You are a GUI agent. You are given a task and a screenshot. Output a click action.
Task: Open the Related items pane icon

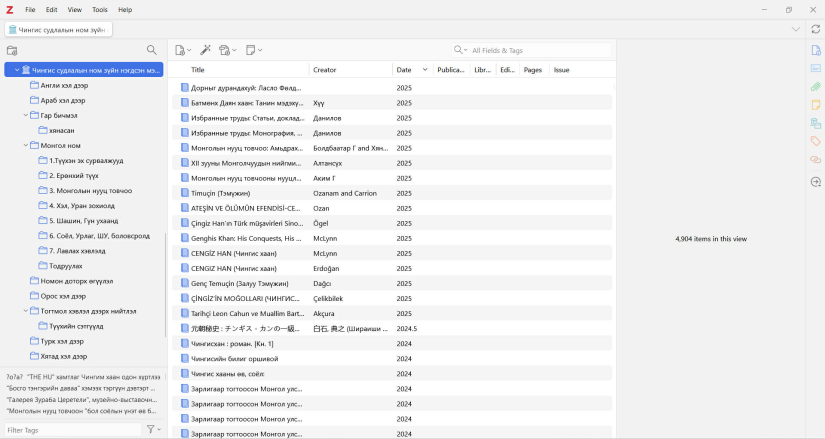816,160
